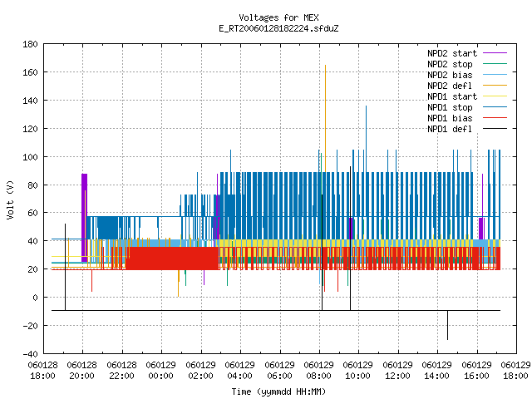The width and height of the screenshot is (532, 399).
Task: Click the 'NPD2 start' legend label
Action: click(x=452, y=53)
